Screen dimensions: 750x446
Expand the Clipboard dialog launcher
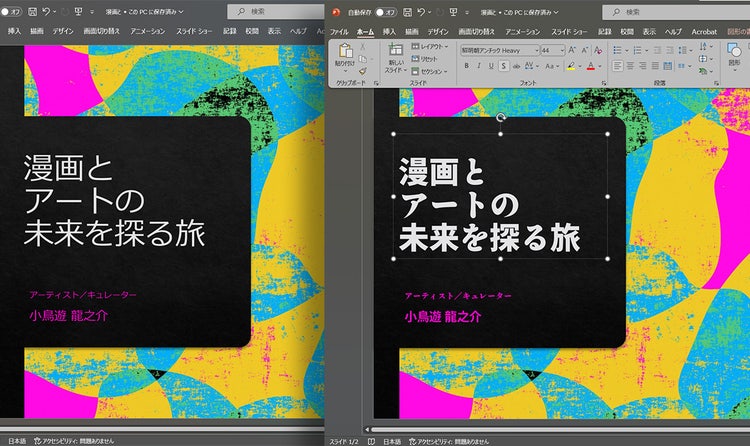tap(376, 83)
